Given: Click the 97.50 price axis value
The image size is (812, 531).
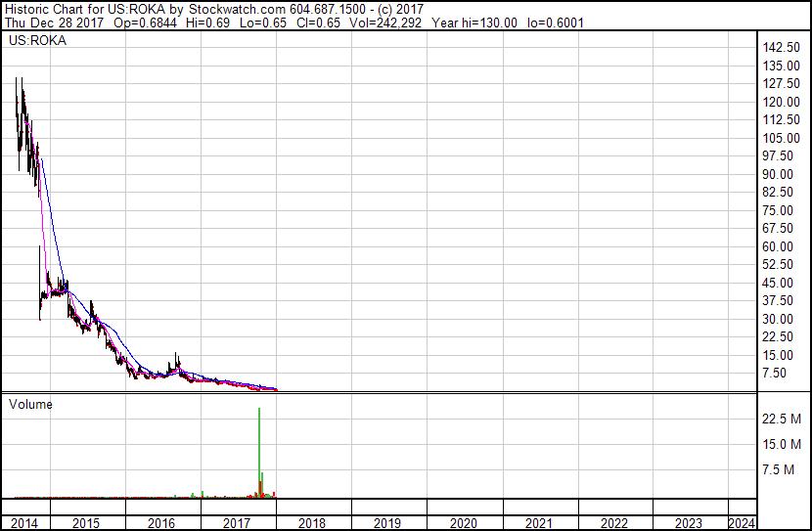Looking at the screenshot, I should tap(778, 155).
